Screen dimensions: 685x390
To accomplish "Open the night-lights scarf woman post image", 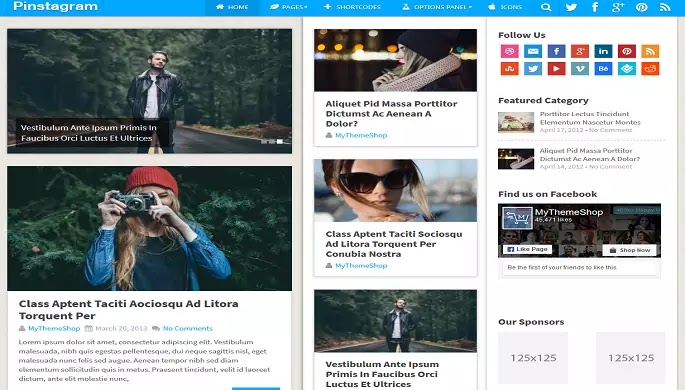I will coord(395,60).
